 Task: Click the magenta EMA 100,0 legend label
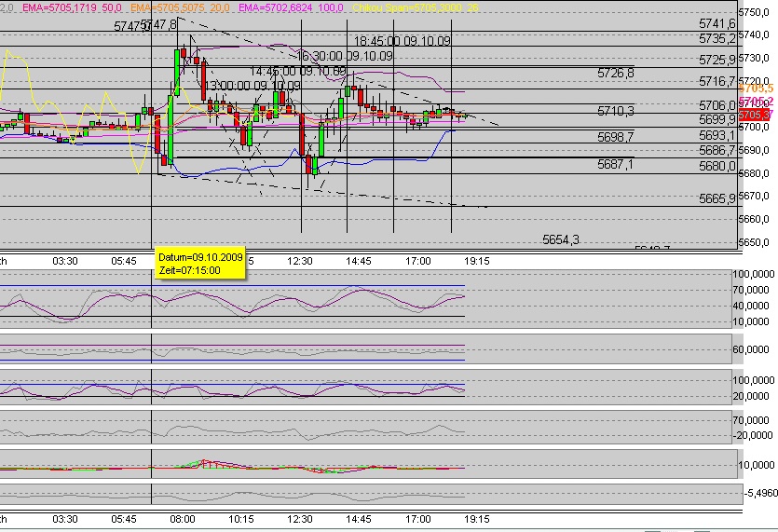click(x=292, y=8)
